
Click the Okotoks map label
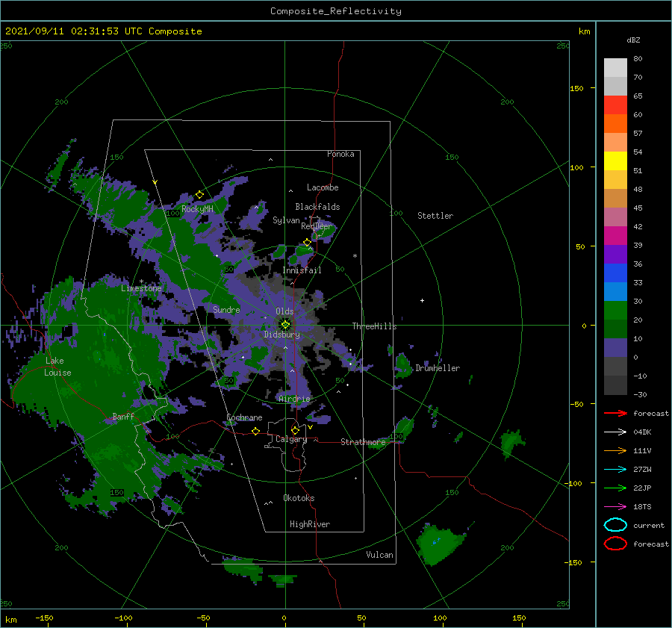tap(299, 498)
